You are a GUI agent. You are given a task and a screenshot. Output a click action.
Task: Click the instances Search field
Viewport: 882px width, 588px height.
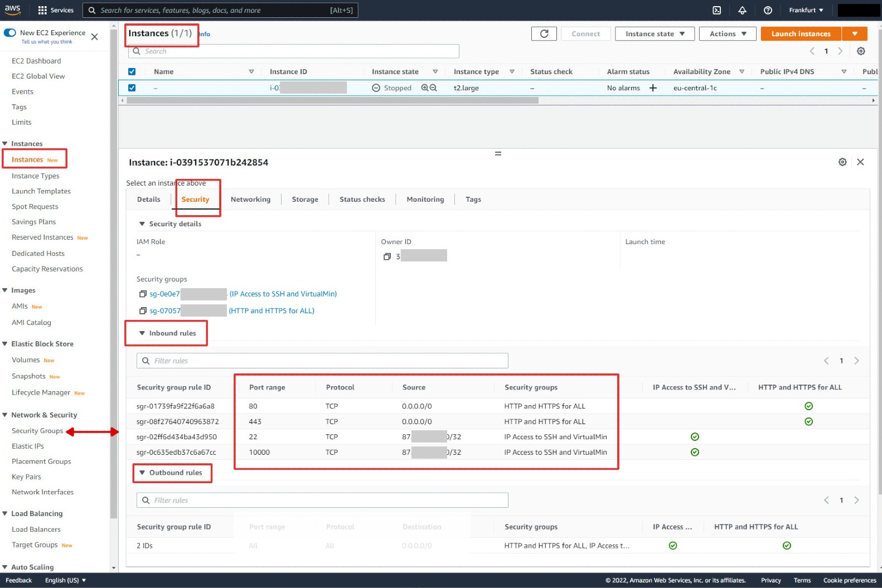tap(294, 51)
